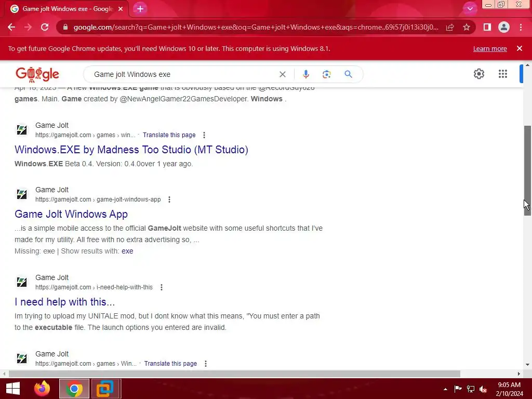Start search by voice microphone

click(x=305, y=74)
